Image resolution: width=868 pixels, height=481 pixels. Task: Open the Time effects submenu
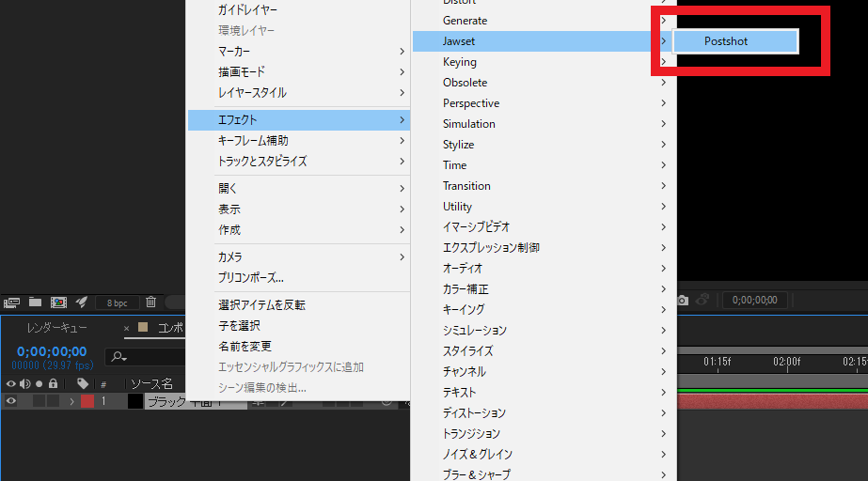coord(543,165)
